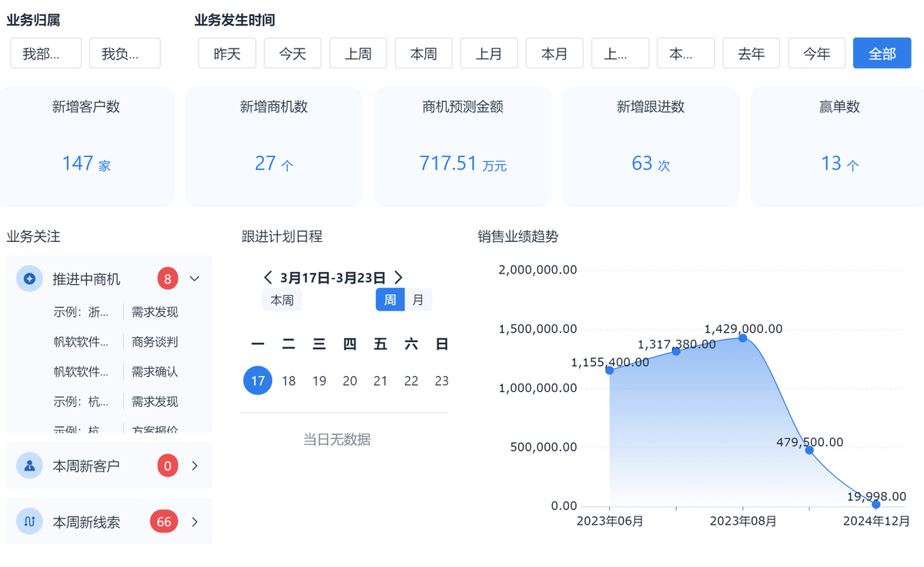
Task: Switch calendar to 月 view
Action: point(418,300)
